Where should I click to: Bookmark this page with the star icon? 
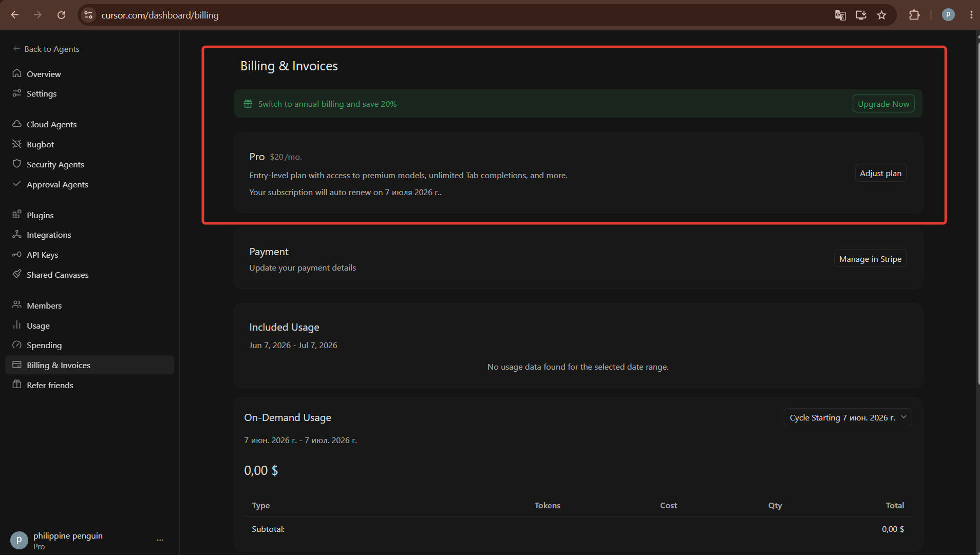pos(882,15)
